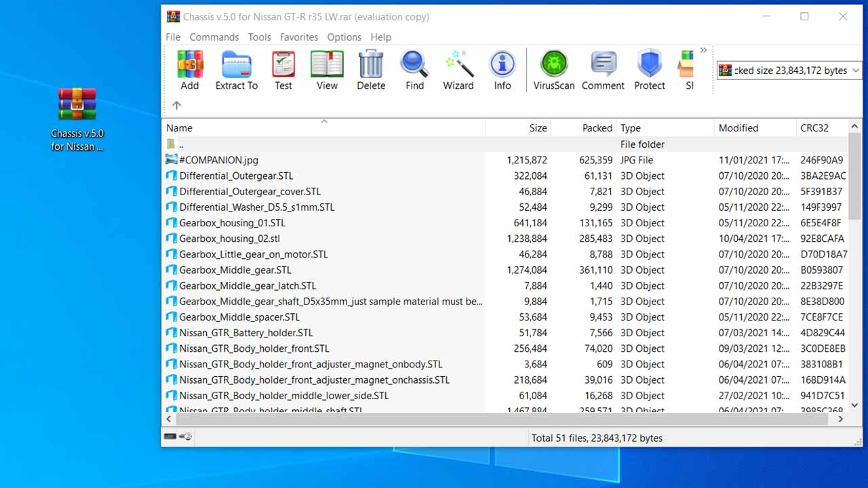Sort files by Packed column header
This screenshot has height=488, width=868.
pyautogui.click(x=583, y=127)
